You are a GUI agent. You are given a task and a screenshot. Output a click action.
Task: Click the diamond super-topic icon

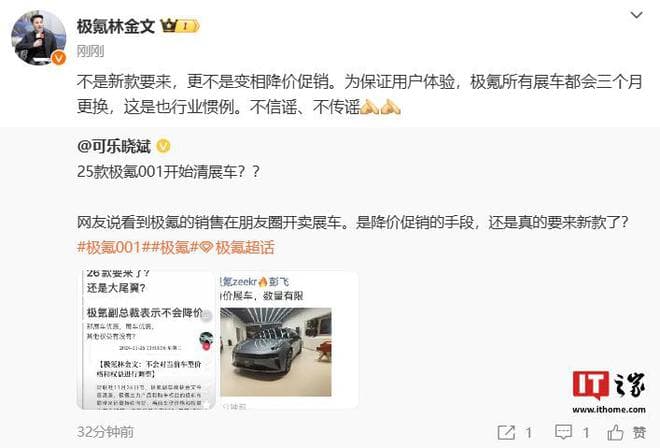coord(206,248)
